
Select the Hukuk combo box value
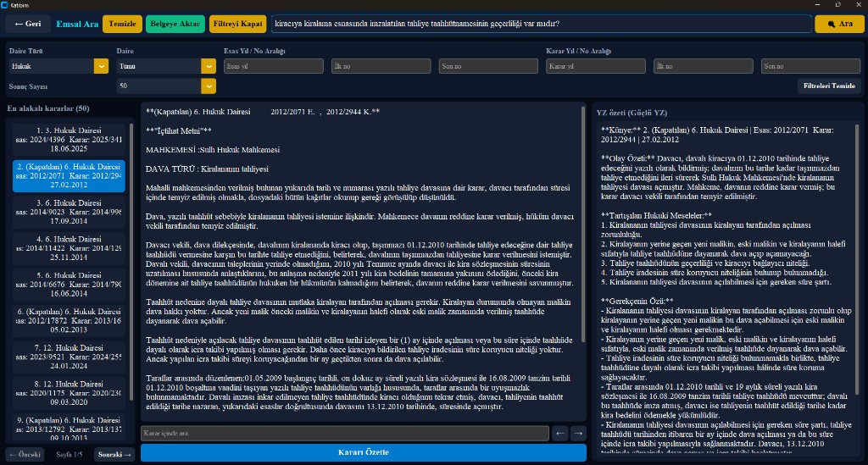tap(52, 66)
